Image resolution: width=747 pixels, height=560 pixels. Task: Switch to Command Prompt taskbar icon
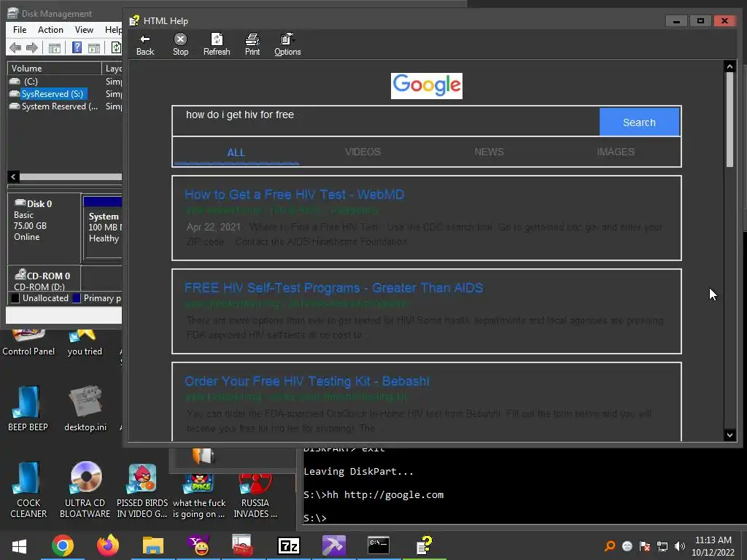[x=379, y=545]
